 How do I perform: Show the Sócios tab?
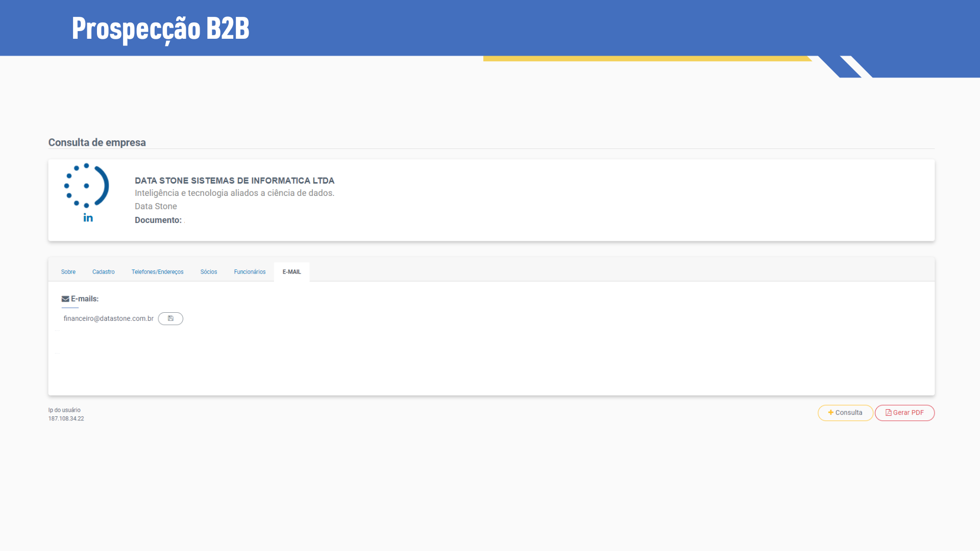click(209, 272)
